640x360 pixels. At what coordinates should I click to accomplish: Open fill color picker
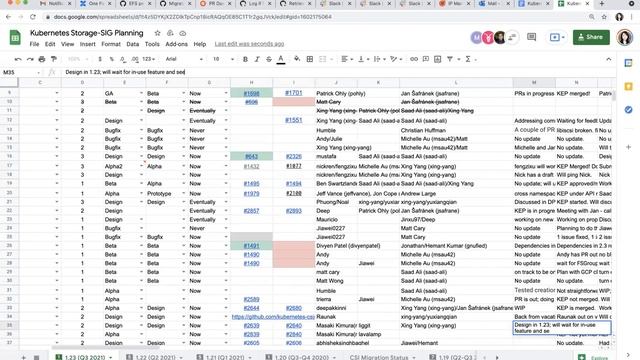297,59
